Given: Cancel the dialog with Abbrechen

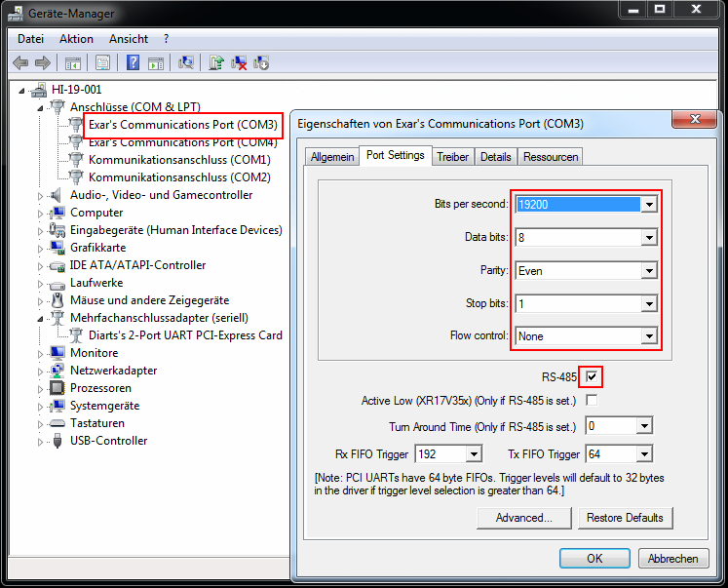Looking at the screenshot, I should point(673,559).
